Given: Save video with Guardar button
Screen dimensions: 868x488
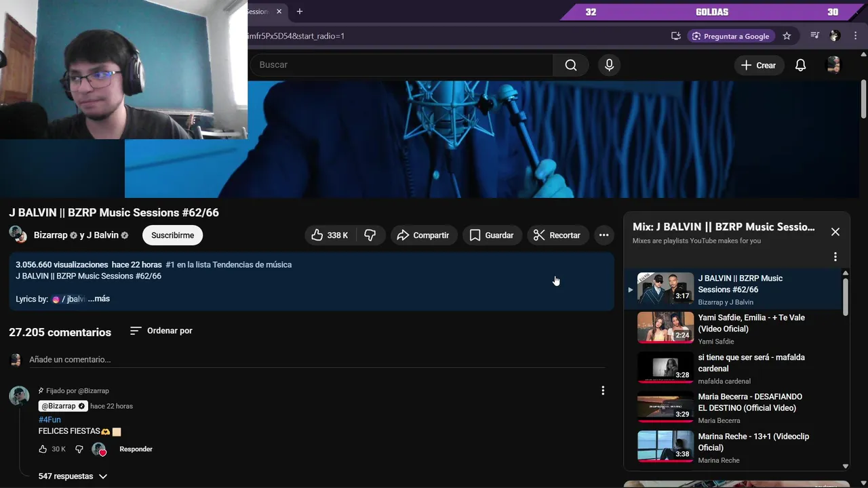Looking at the screenshot, I should [x=492, y=235].
